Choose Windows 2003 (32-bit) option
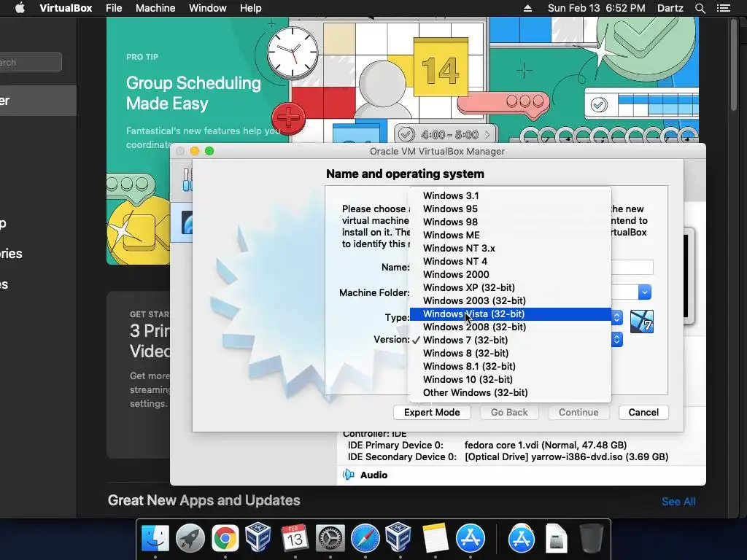Viewport: 747px width, 560px height. coord(510,300)
